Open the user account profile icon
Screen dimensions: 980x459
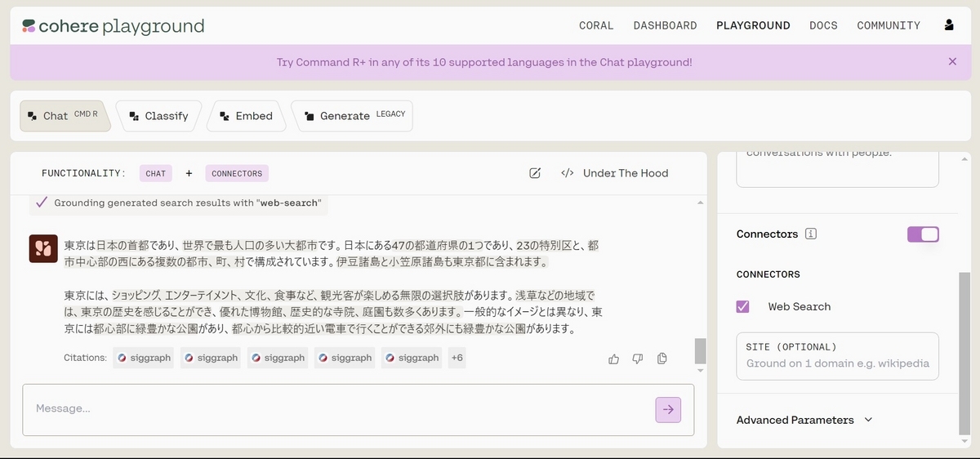tap(948, 25)
